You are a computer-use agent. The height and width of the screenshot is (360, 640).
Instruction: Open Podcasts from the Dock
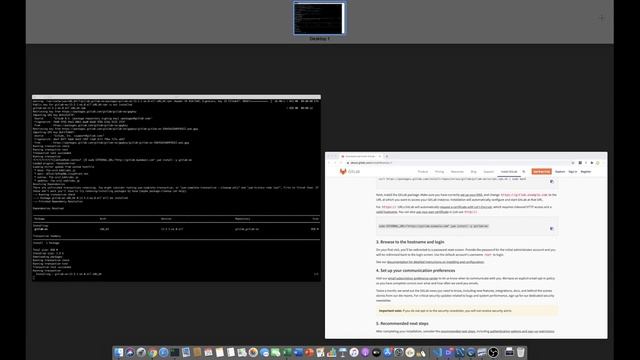click(x=365, y=353)
